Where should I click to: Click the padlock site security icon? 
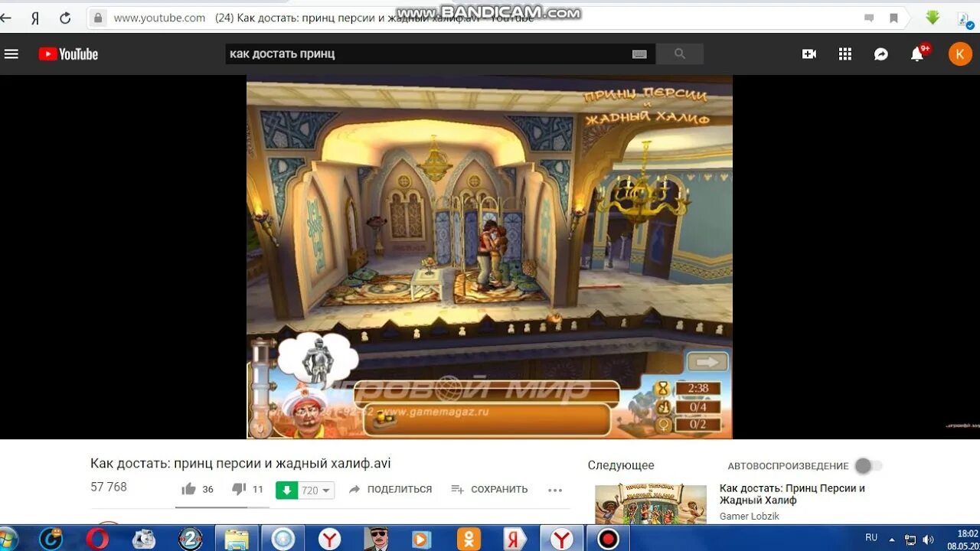97,18
